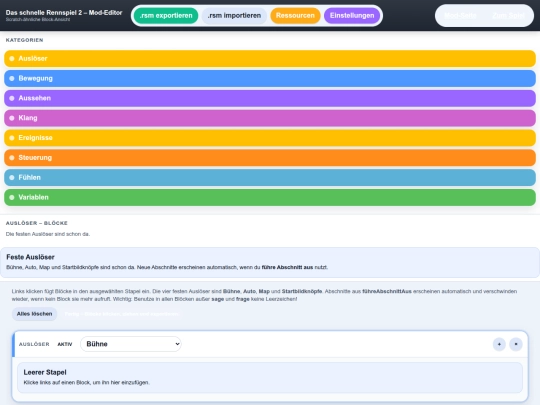Screen dimensions: 540x405
Task: Click the plus icon in the Auslöser row
Action: [499, 344]
